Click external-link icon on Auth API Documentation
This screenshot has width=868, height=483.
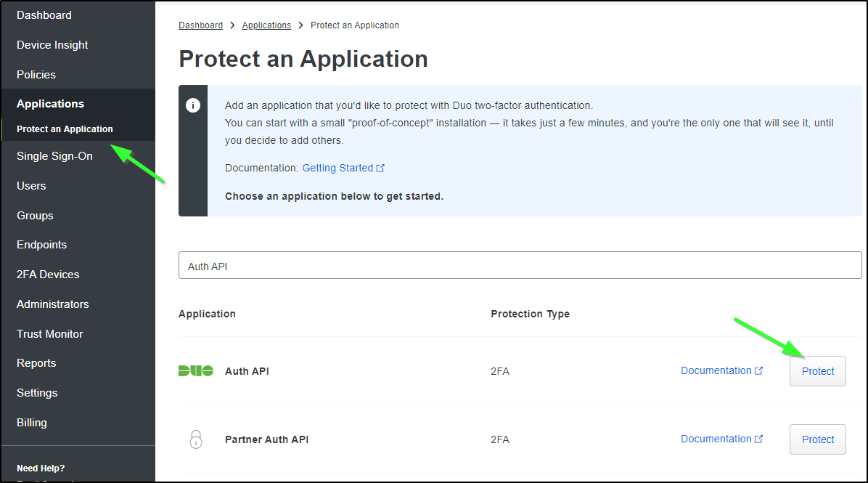coord(759,370)
